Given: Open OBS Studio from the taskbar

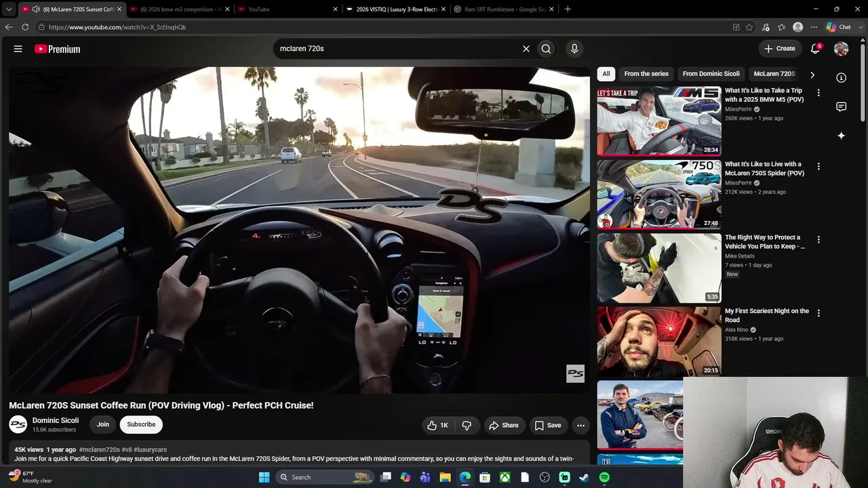Looking at the screenshot, I should click(545, 477).
